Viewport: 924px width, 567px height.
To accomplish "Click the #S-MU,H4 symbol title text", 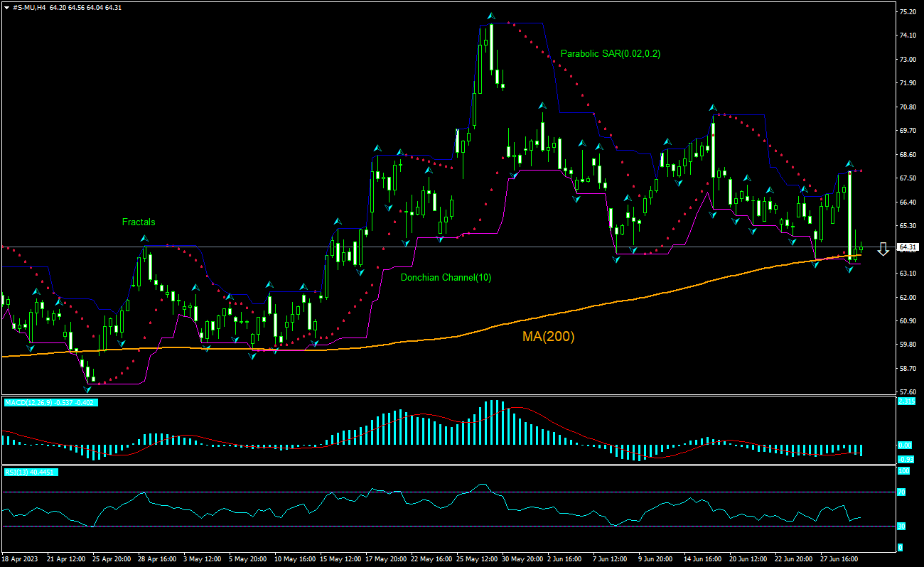I will (x=30, y=7).
